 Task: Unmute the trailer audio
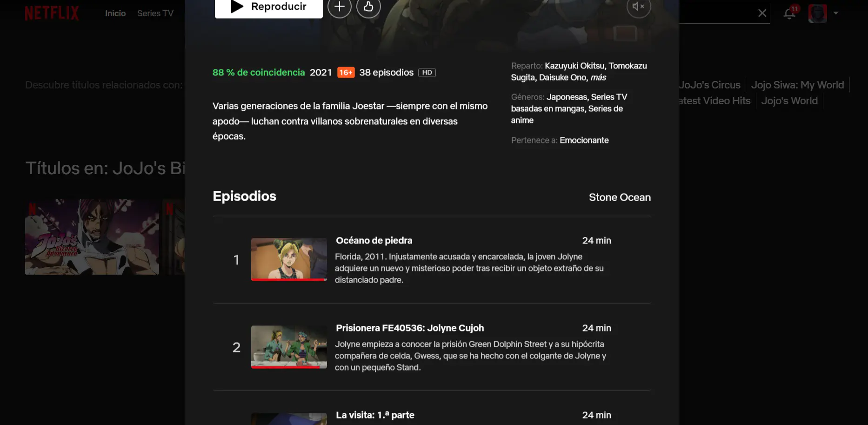638,7
